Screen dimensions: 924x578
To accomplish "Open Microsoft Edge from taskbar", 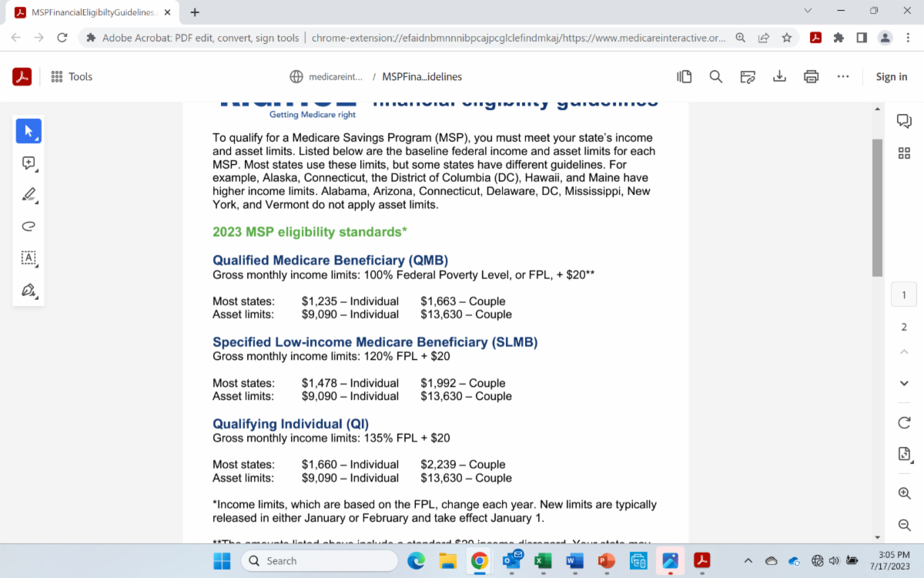I will coord(416,560).
